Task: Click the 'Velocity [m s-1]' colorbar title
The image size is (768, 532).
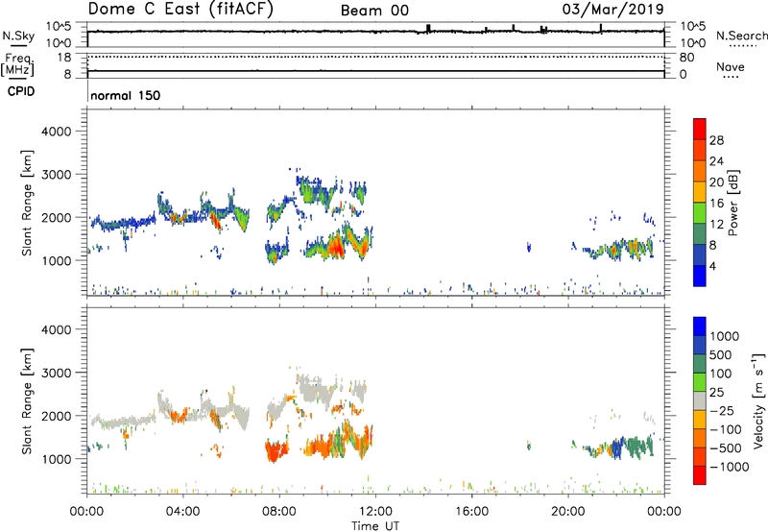Action: coord(758,400)
